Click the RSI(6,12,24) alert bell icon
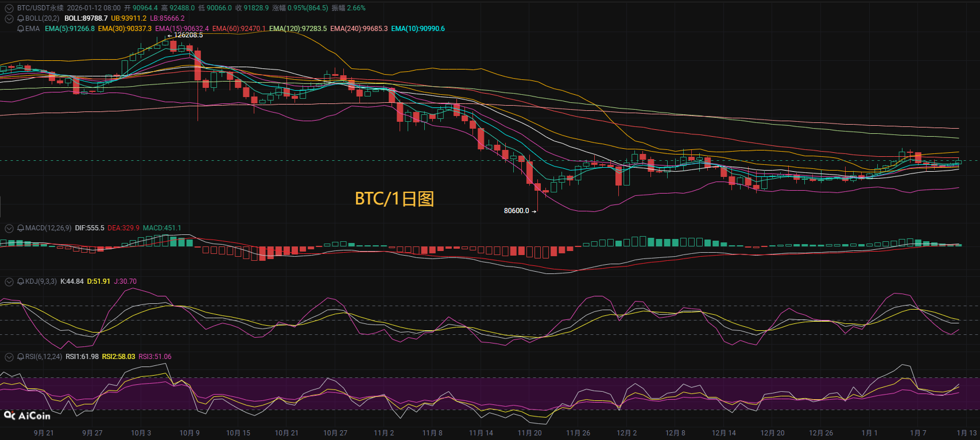Screen dimensions: 980x440 click(21, 357)
